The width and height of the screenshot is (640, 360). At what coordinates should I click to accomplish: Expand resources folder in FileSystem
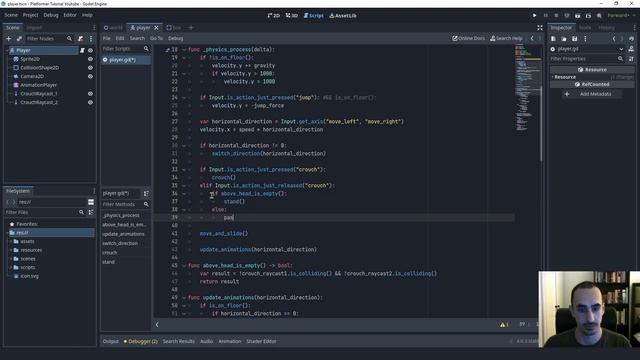click(x=11, y=250)
